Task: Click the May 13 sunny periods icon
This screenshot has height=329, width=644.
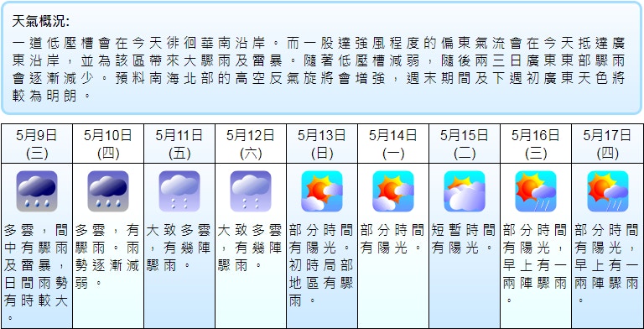Action: pyautogui.click(x=322, y=191)
